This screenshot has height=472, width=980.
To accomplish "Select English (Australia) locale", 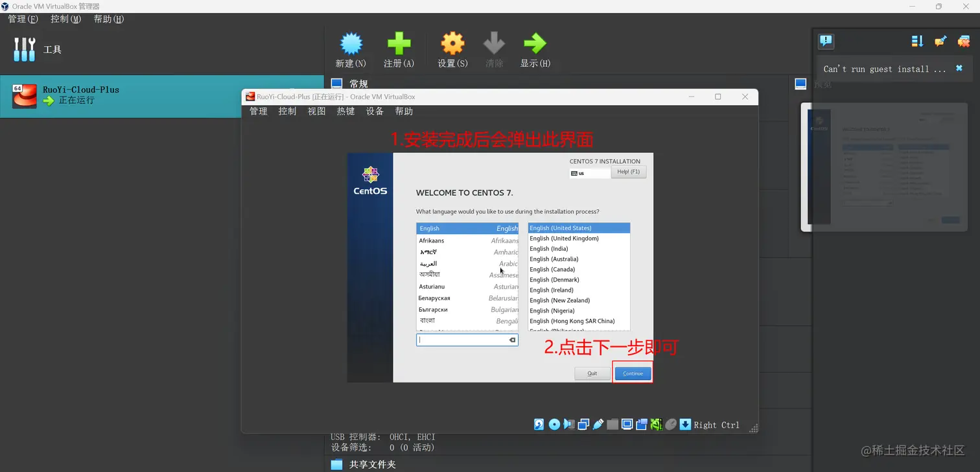I will 579,259.
